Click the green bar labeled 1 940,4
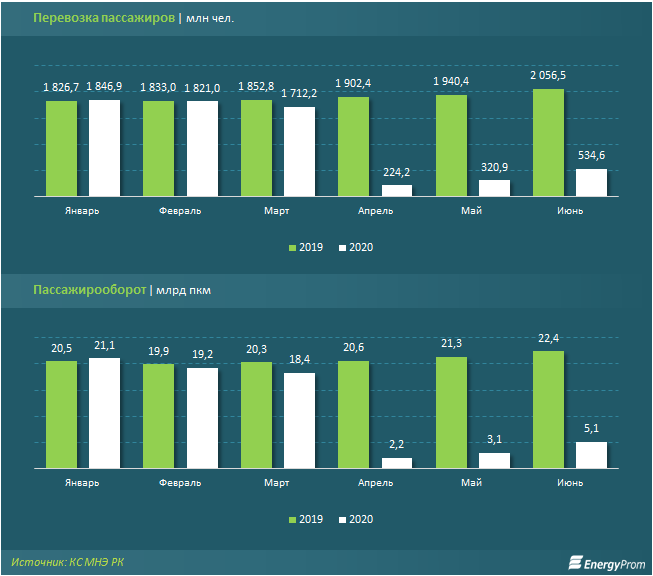The image size is (653, 576). click(x=451, y=145)
